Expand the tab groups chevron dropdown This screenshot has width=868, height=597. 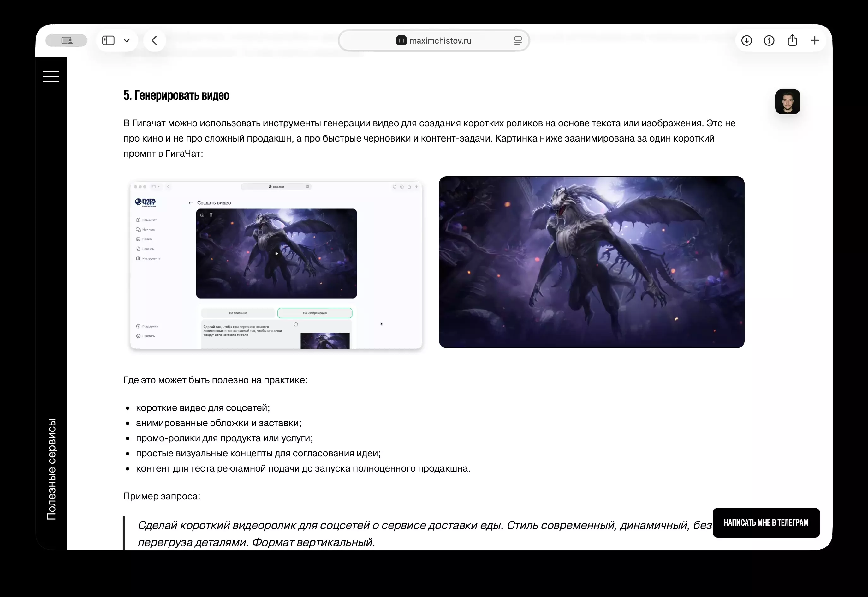[127, 40]
